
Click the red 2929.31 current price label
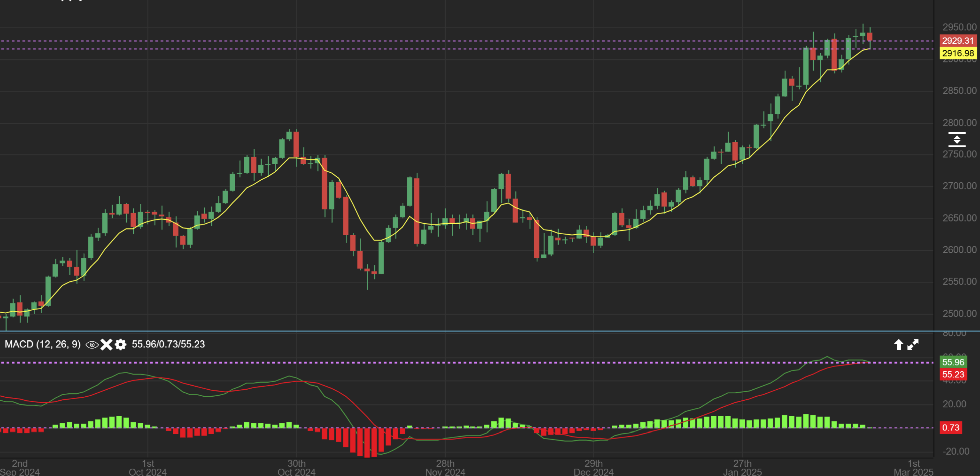(958, 41)
